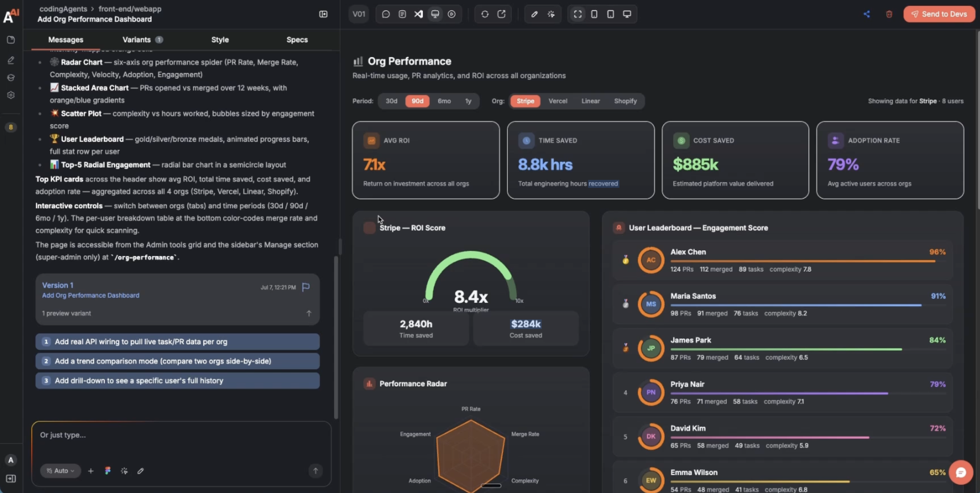This screenshot has width=980, height=493.
Task: Switch to the Style tab
Action: point(220,40)
